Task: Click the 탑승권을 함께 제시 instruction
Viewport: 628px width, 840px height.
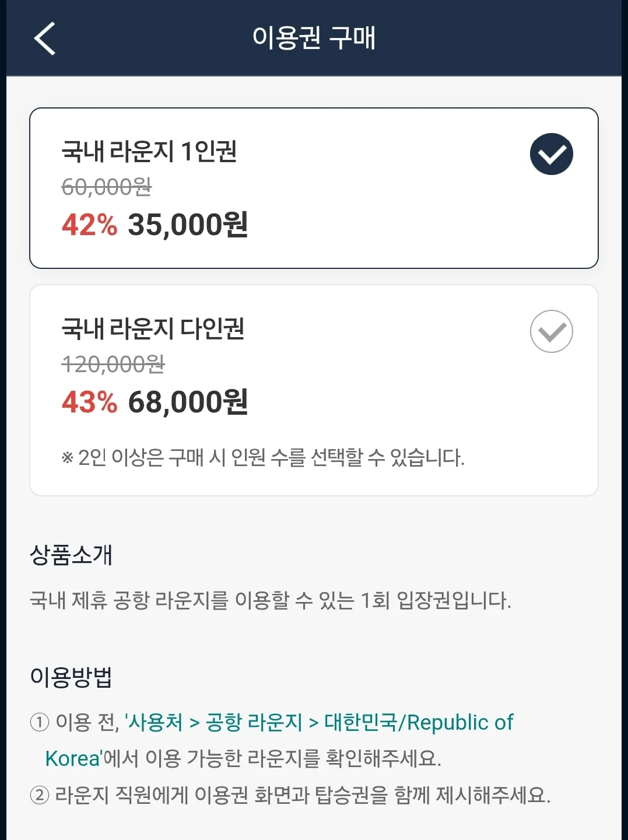Action: [x=302, y=794]
